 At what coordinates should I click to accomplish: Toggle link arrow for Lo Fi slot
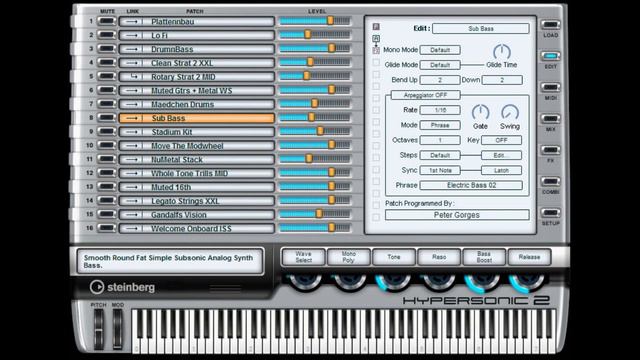pos(131,36)
